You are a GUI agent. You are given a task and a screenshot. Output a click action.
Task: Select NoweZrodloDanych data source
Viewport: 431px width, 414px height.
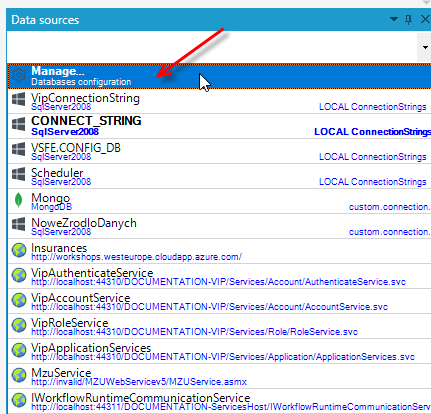click(x=219, y=226)
